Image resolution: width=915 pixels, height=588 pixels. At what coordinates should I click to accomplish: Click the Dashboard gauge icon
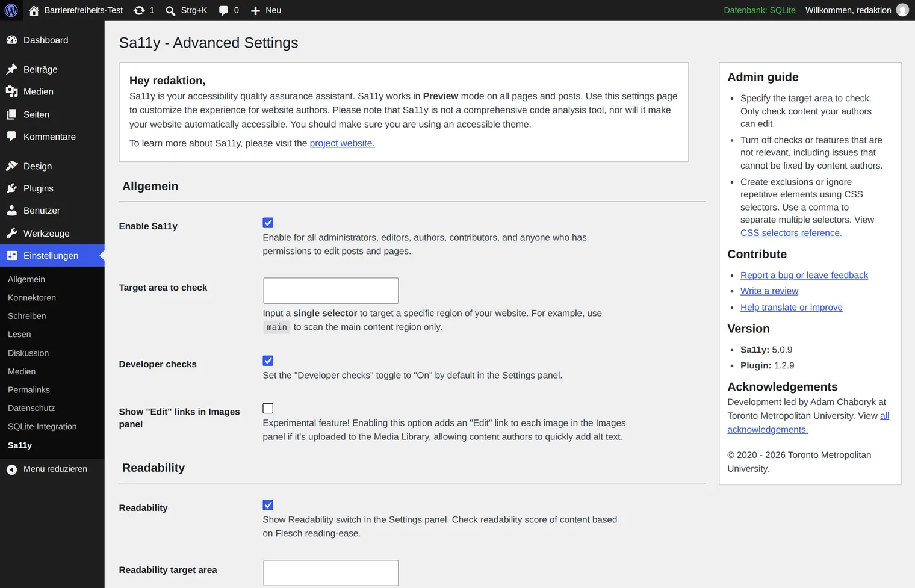pos(11,40)
